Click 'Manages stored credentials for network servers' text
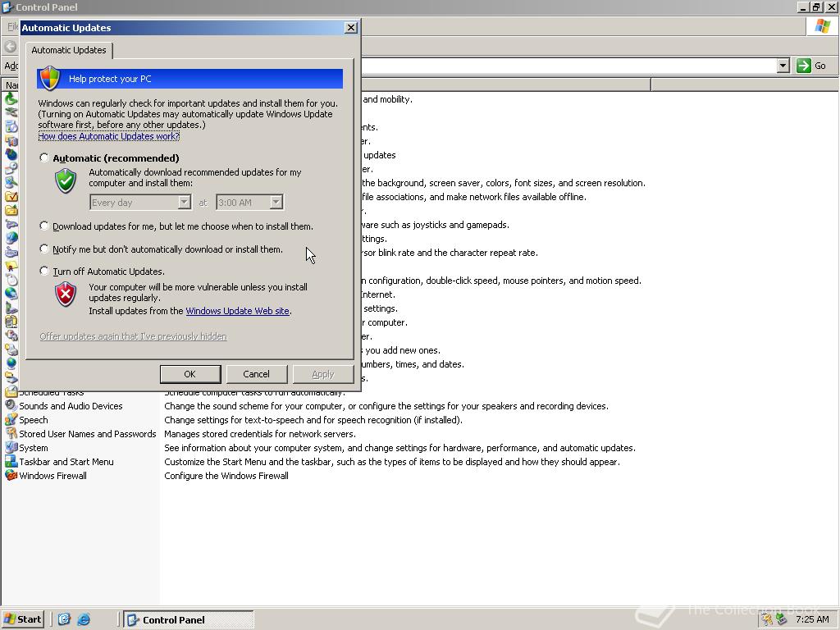The width and height of the screenshot is (840, 630). click(x=260, y=434)
